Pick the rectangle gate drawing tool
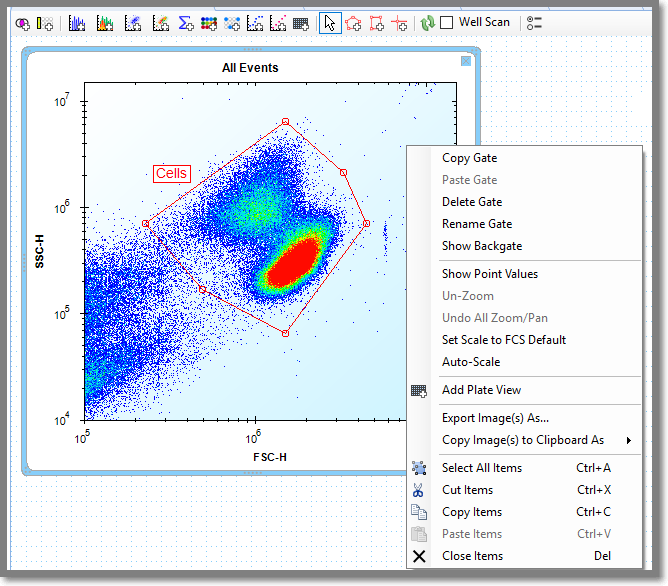668x586 pixels. point(377,23)
